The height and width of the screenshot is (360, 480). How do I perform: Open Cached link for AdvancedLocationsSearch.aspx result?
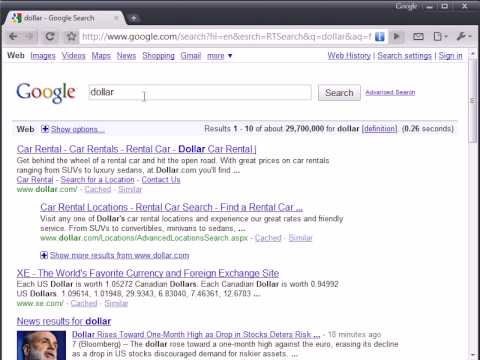click(x=268, y=238)
